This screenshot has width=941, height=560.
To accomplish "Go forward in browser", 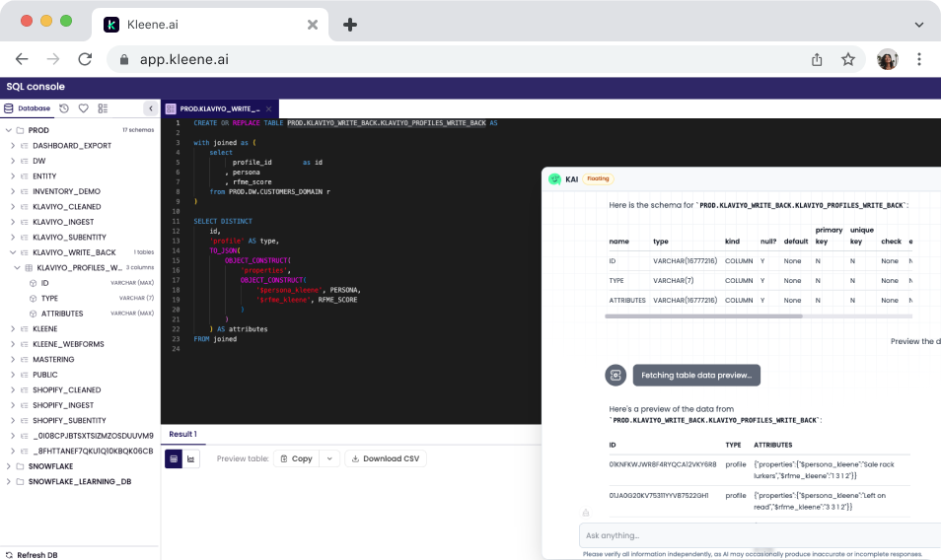I will coord(53,59).
